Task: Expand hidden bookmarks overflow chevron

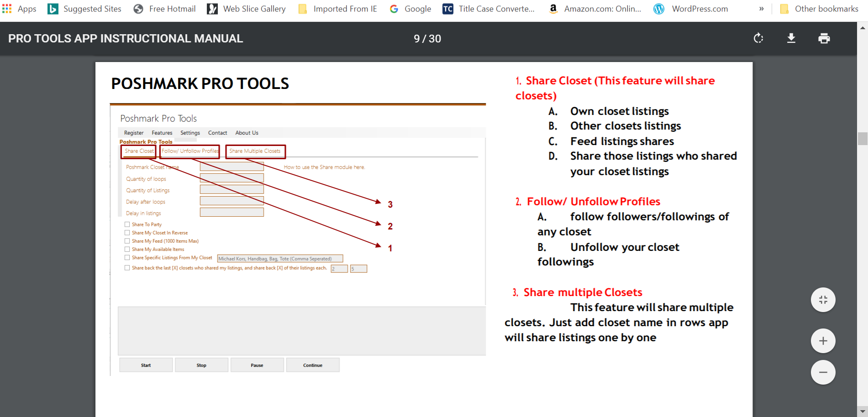Action: 761,9
